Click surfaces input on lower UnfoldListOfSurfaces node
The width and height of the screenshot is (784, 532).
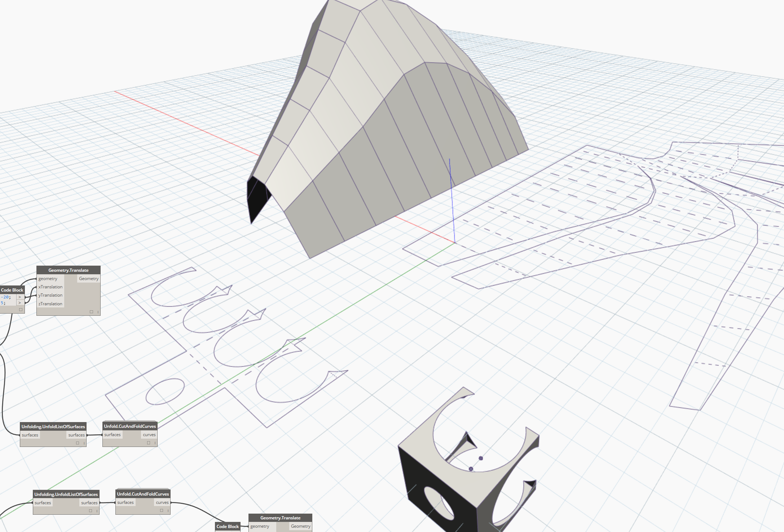[x=43, y=503]
